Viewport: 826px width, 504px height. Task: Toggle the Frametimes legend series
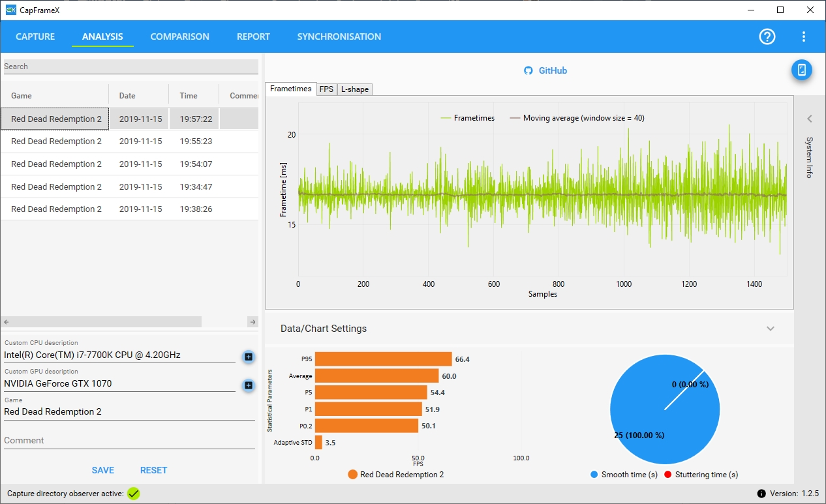(x=468, y=118)
